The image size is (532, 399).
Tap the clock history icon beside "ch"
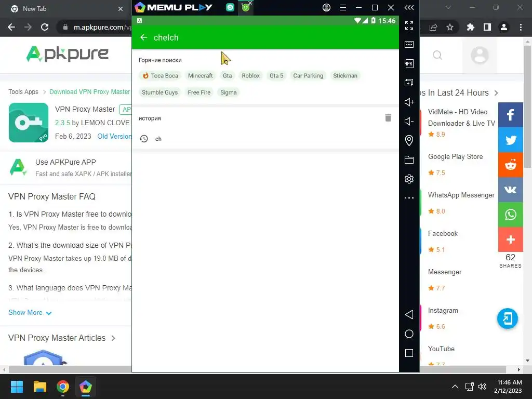[x=144, y=138]
